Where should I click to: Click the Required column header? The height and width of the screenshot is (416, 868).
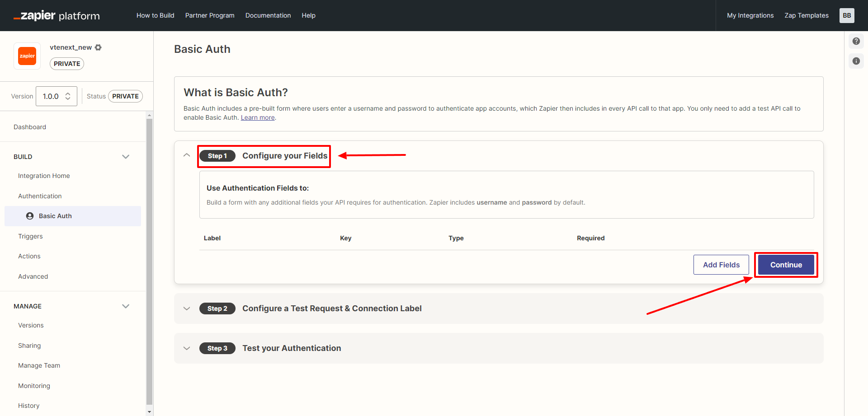[590, 238]
